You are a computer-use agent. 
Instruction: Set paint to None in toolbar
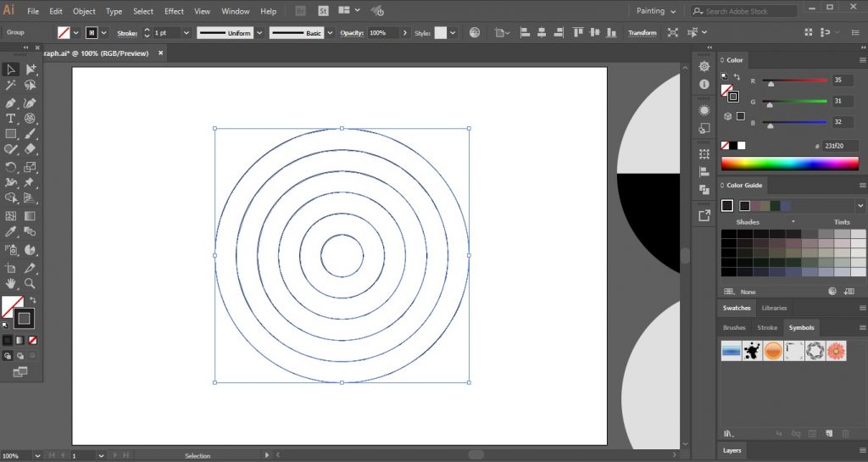[x=33, y=340]
